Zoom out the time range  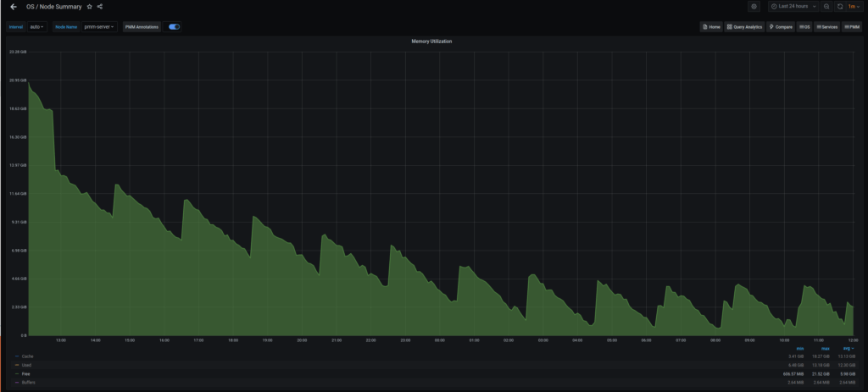coord(826,6)
